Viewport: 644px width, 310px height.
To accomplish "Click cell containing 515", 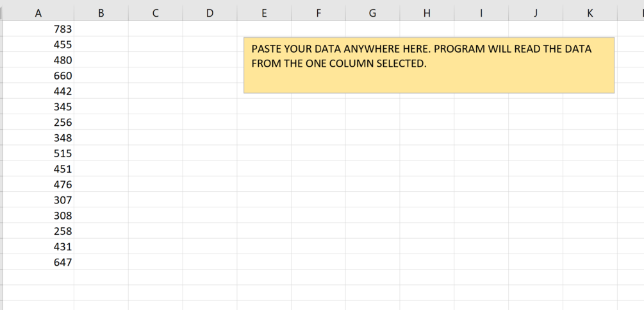I will coord(38,153).
